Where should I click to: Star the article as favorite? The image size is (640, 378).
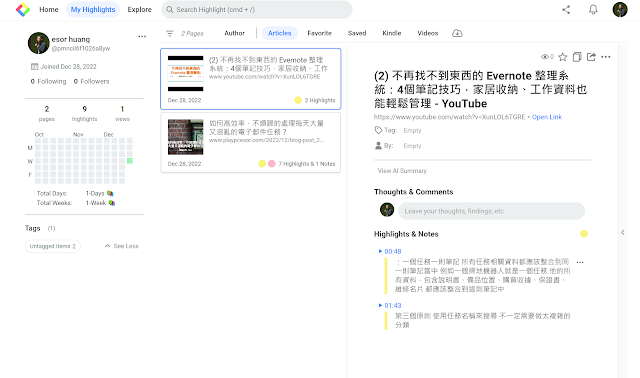562,57
